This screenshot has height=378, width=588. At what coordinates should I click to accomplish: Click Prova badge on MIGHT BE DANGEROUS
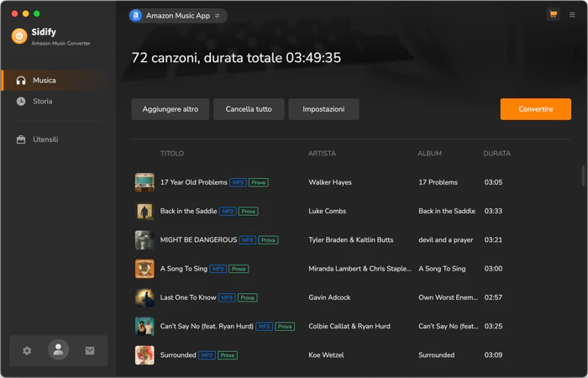pos(268,240)
